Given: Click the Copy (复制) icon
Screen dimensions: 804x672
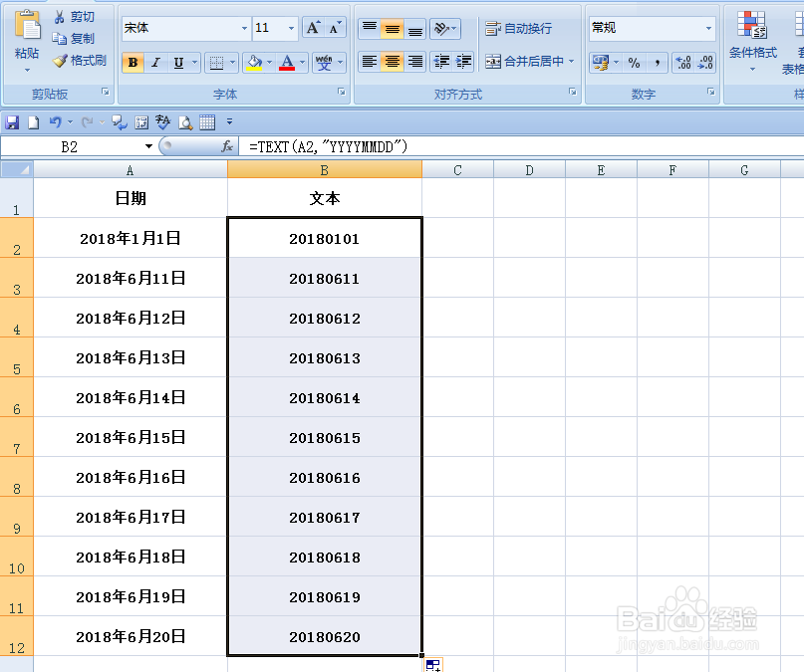Looking at the screenshot, I should click(60, 39).
